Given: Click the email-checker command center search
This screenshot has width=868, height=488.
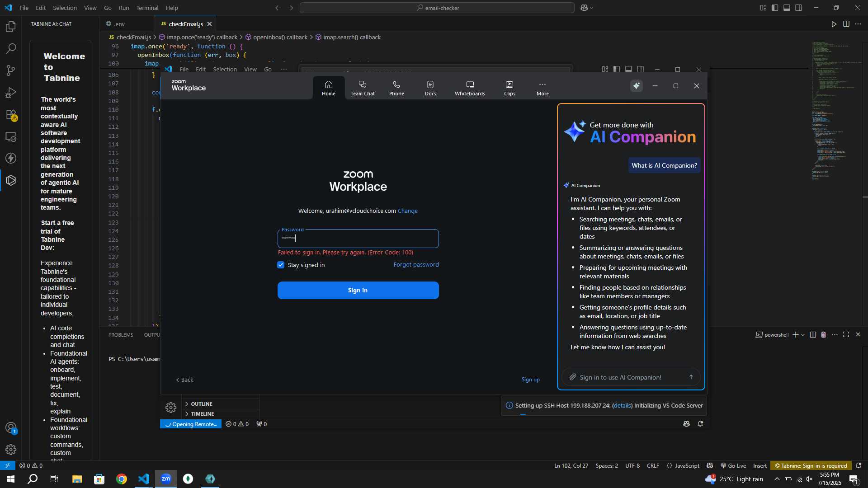Looking at the screenshot, I should pyautogui.click(x=437, y=8).
